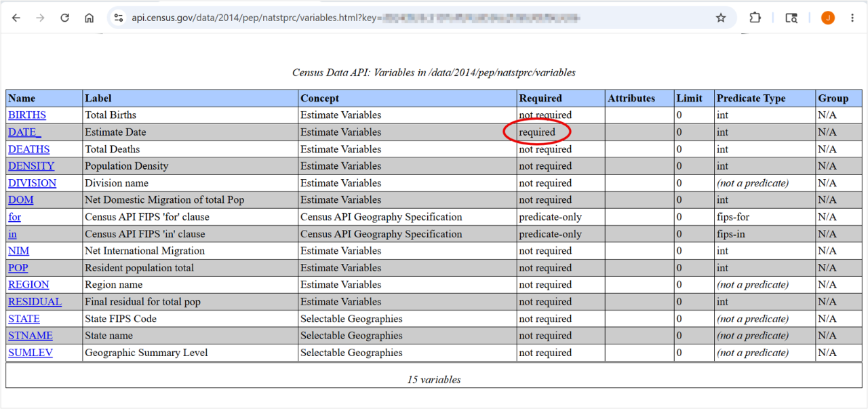Click '(not a predicate)' in DIVISION row
Image resolution: width=868 pixels, height=409 pixels.
coord(753,183)
